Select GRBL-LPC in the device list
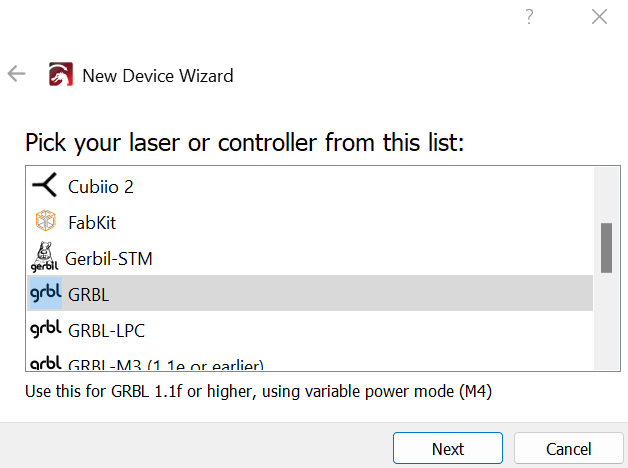This screenshot has width=628, height=468. click(107, 329)
